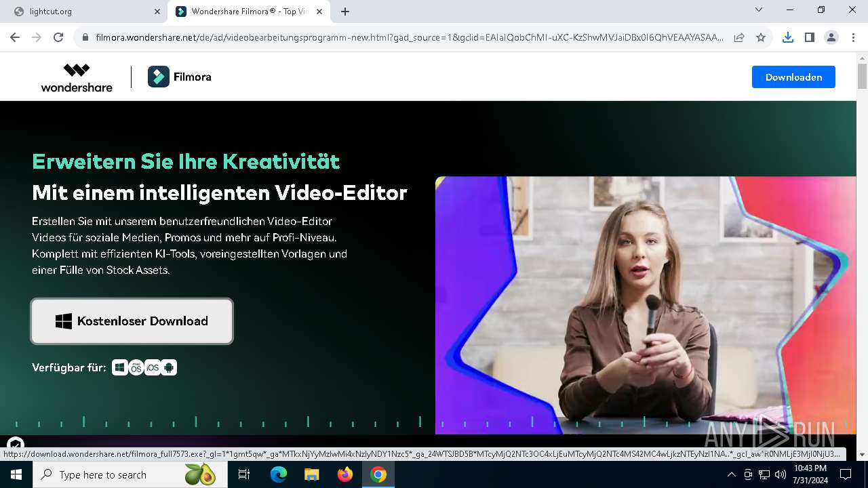Select the Windows platform icon
868x488 pixels.
(x=120, y=367)
